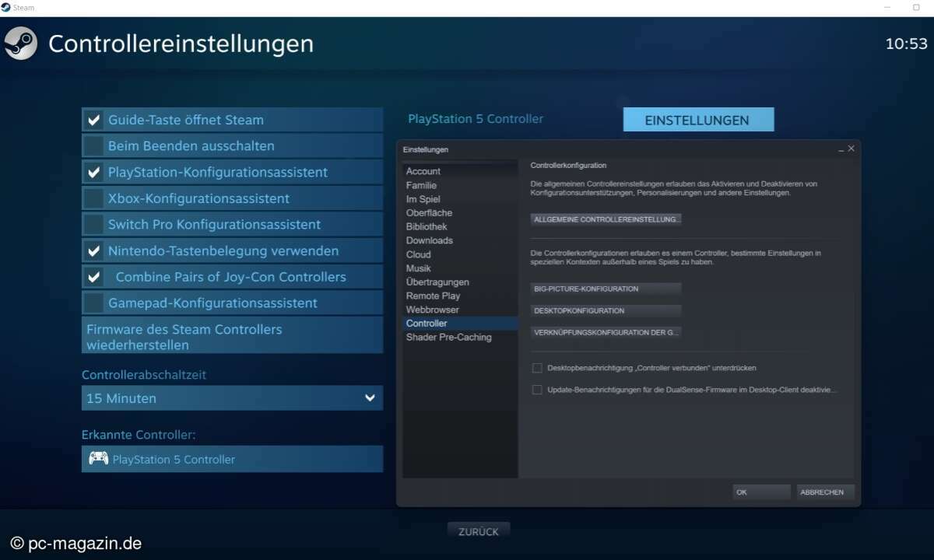This screenshot has height=560, width=934.
Task: Toggle Combine Pairs of Joy-Con Controllers
Action: click(x=93, y=276)
